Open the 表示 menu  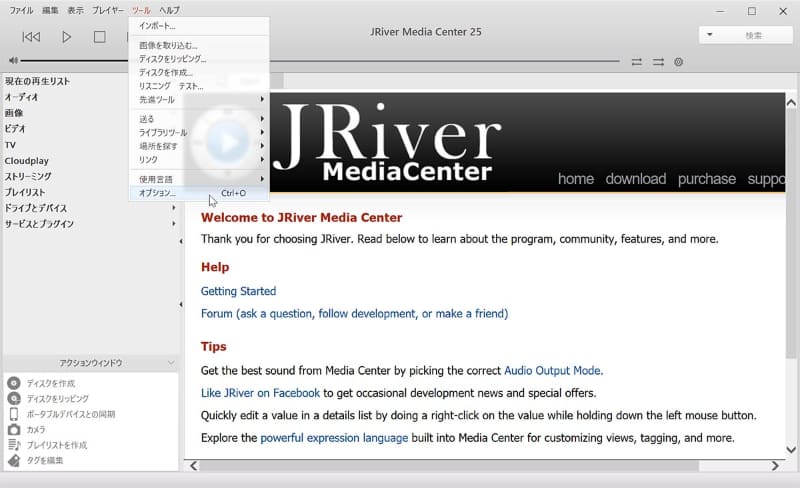click(76, 10)
